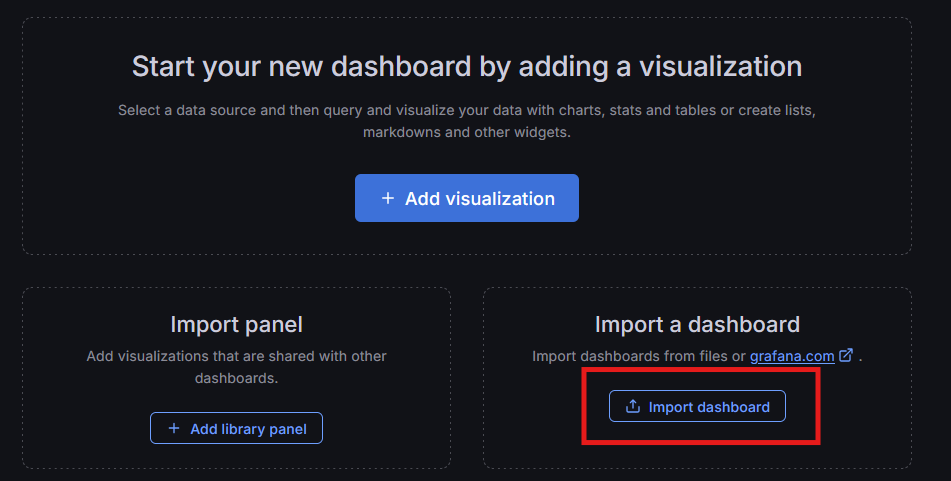The width and height of the screenshot is (951, 481).
Task: Click the plus icon on Add library panel
Action: tap(174, 429)
